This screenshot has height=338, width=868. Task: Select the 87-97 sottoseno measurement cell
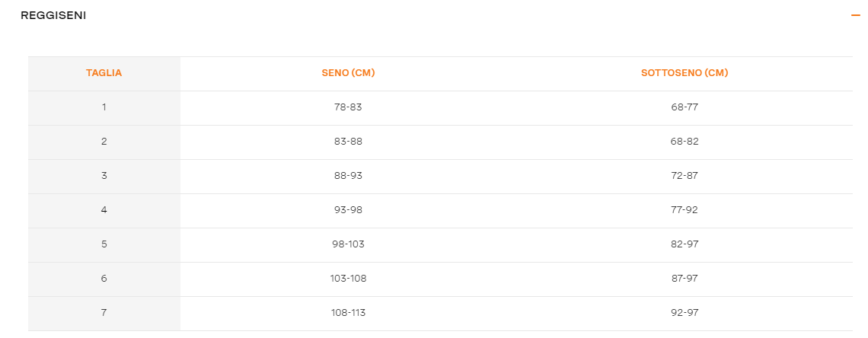click(x=685, y=279)
